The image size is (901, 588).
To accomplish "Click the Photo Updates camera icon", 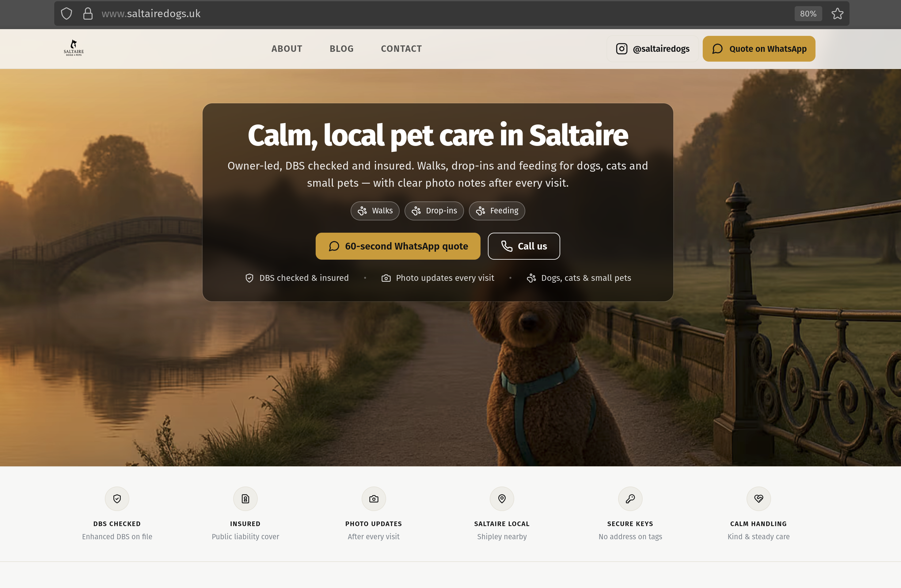I will pos(374,499).
